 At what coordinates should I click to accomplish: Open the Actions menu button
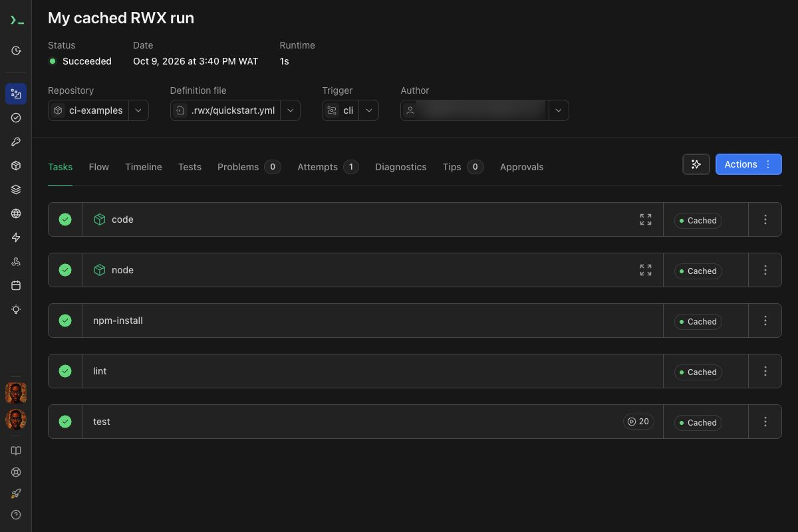[x=748, y=164]
